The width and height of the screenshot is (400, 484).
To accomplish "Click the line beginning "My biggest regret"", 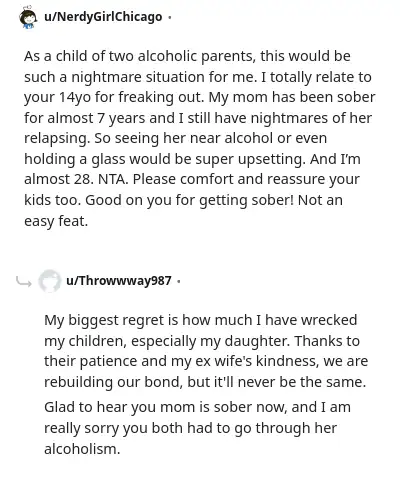I will click(x=201, y=320).
